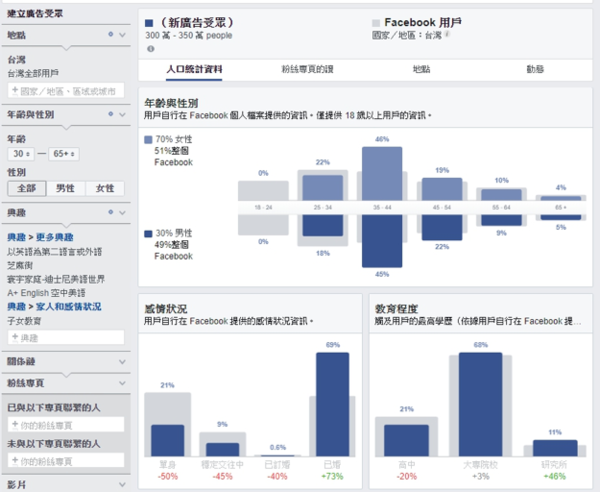Image resolution: width=600 pixels, height=492 pixels.
Task: Click the blue dot in 地點 section header
Action: click(x=109, y=34)
